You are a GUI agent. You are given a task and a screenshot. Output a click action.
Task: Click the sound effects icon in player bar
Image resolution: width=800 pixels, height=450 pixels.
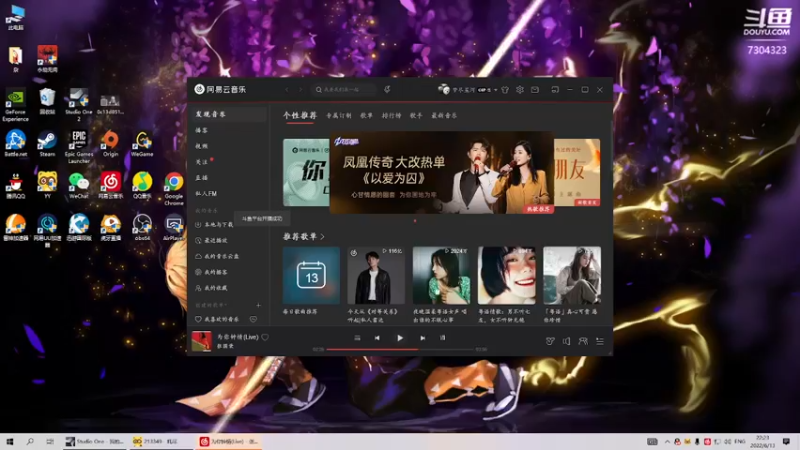tap(550, 341)
